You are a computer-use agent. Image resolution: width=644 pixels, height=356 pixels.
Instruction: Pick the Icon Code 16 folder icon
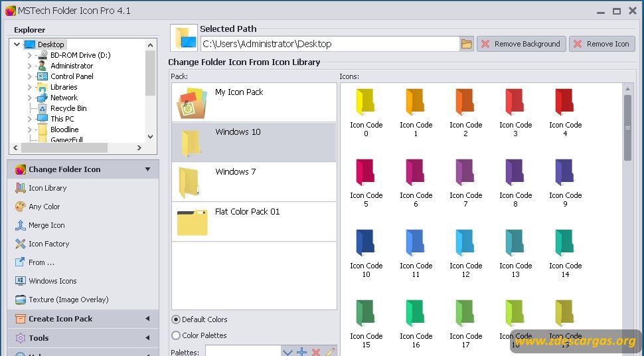click(416, 312)
